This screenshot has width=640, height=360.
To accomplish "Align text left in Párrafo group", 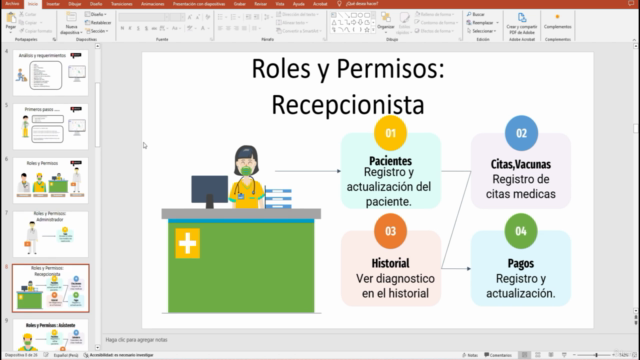I will click(220, 28).
